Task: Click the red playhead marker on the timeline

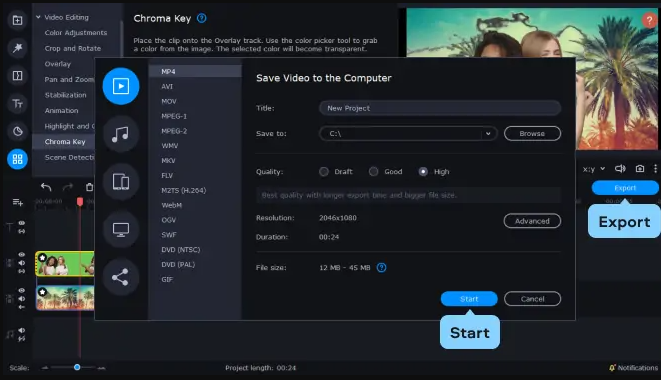Action: tap(80, 202)
